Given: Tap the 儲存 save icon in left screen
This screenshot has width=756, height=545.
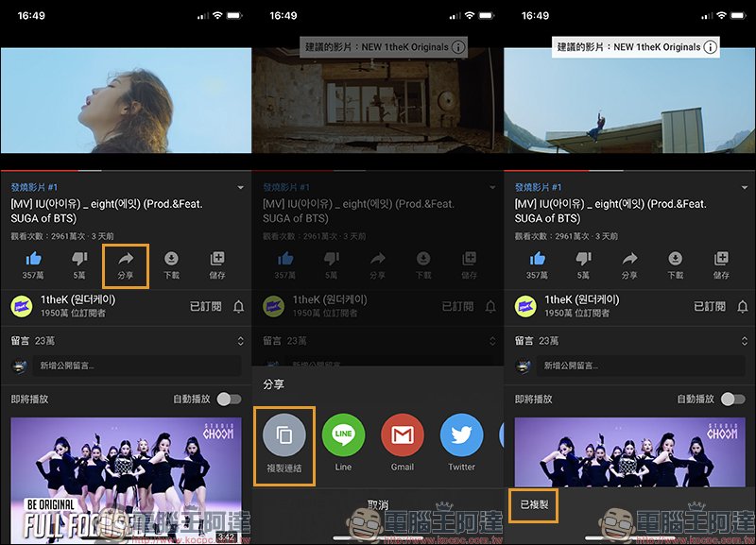Looking at the screenshot, I should coord(217,259).
